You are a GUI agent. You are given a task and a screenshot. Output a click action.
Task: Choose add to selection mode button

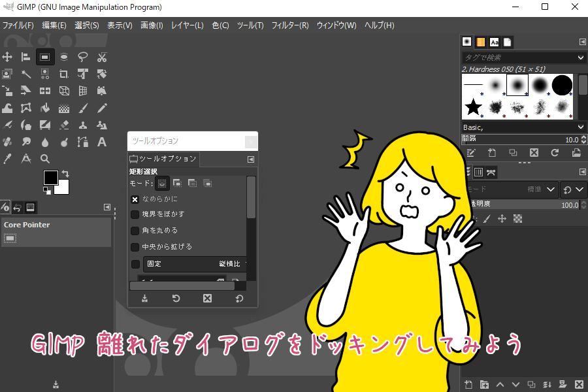[x=177, y=183]
